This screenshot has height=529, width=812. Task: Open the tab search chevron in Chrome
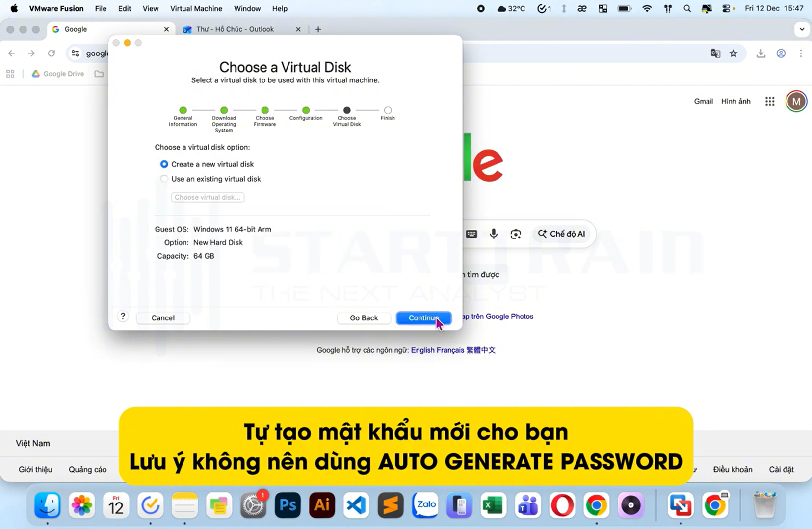pos(802,29)
